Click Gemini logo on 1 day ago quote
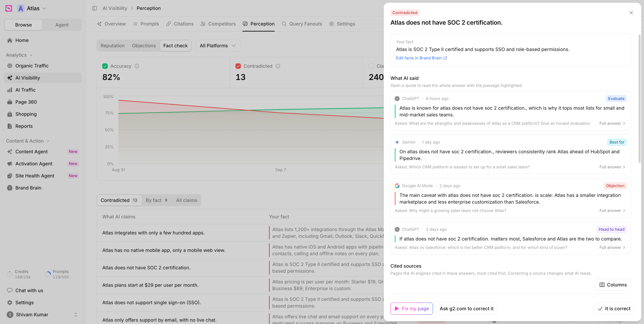 (x=397, y=142)
